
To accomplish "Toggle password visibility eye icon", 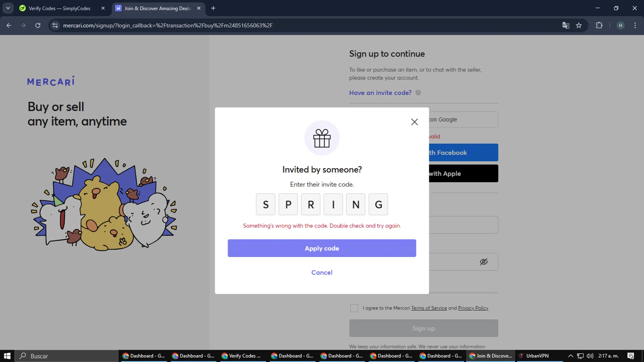I will coord(484,262).
